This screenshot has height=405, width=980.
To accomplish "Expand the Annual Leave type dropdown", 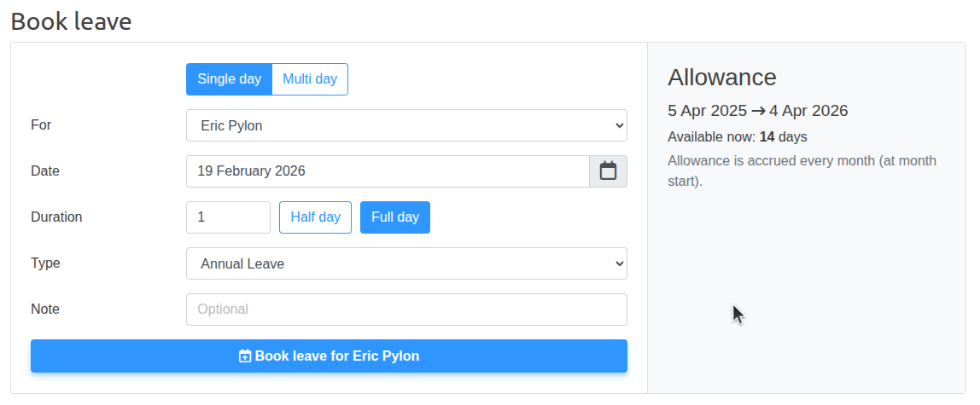I will [406, 263].
